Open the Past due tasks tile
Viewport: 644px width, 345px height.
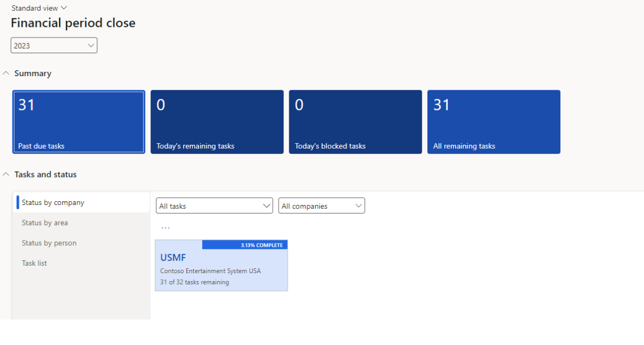[x=78, y=122]
